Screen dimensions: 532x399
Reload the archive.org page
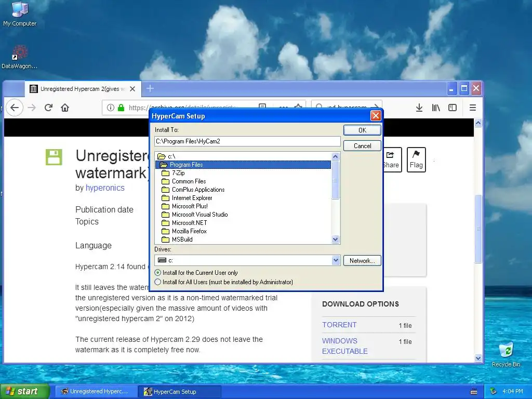point(48,108)
